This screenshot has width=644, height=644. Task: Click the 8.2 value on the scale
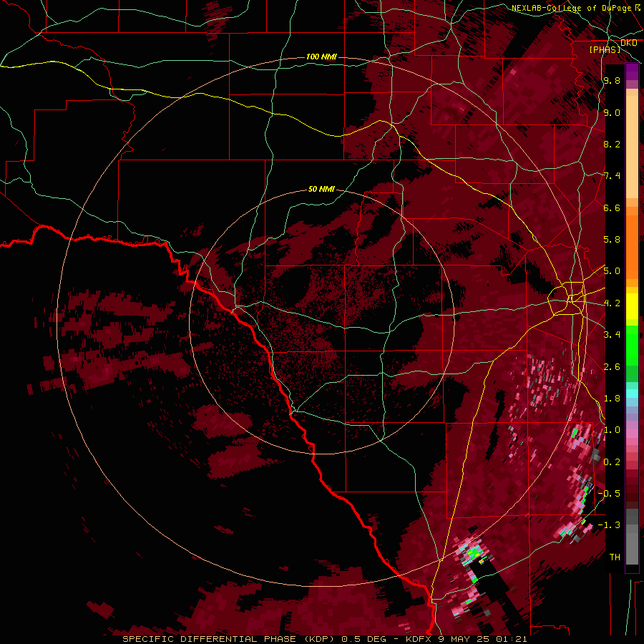(x=612, y=144)
